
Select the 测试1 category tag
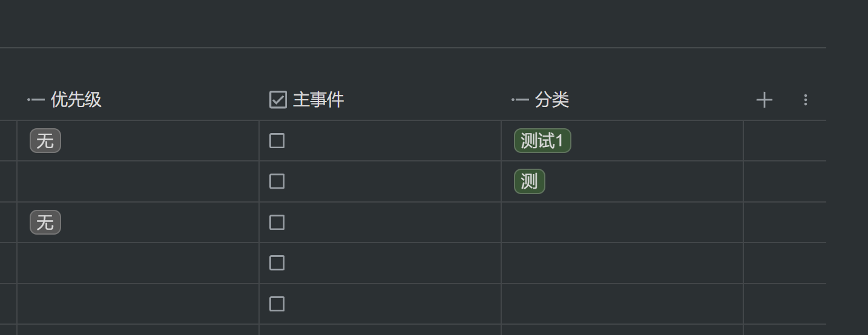[x=542, y=141]
